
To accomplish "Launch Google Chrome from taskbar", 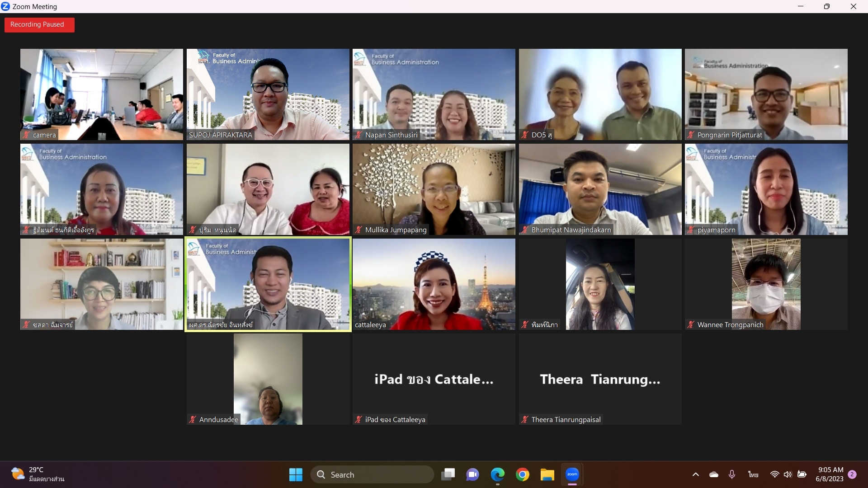I will pyautogui.click(x=523, y=474).
